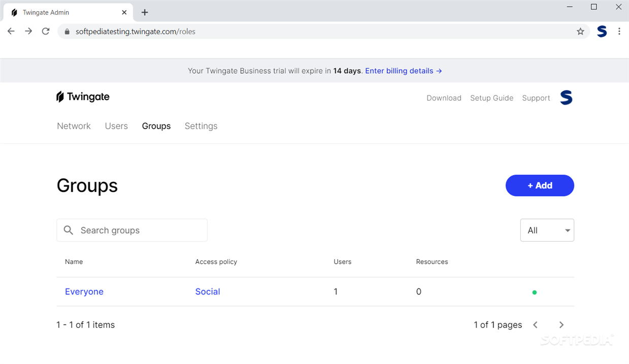Go back with the browser back arrow

(11, 31)
